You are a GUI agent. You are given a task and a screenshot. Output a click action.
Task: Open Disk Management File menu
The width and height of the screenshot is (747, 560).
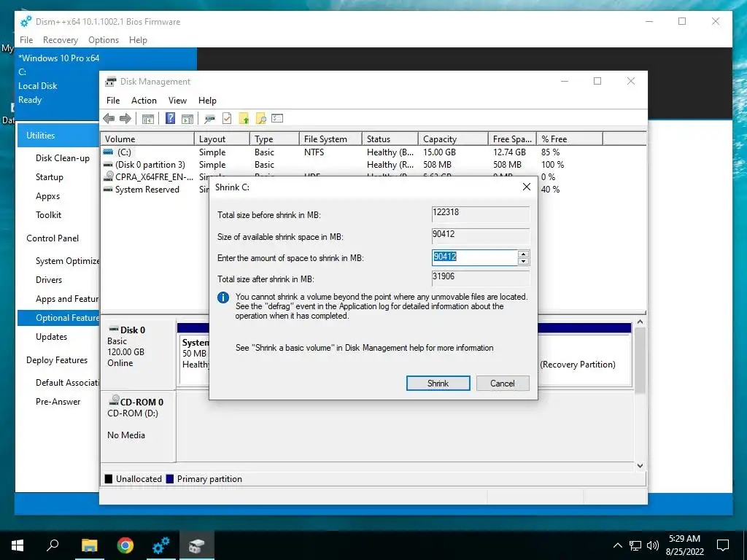(113, 101)
